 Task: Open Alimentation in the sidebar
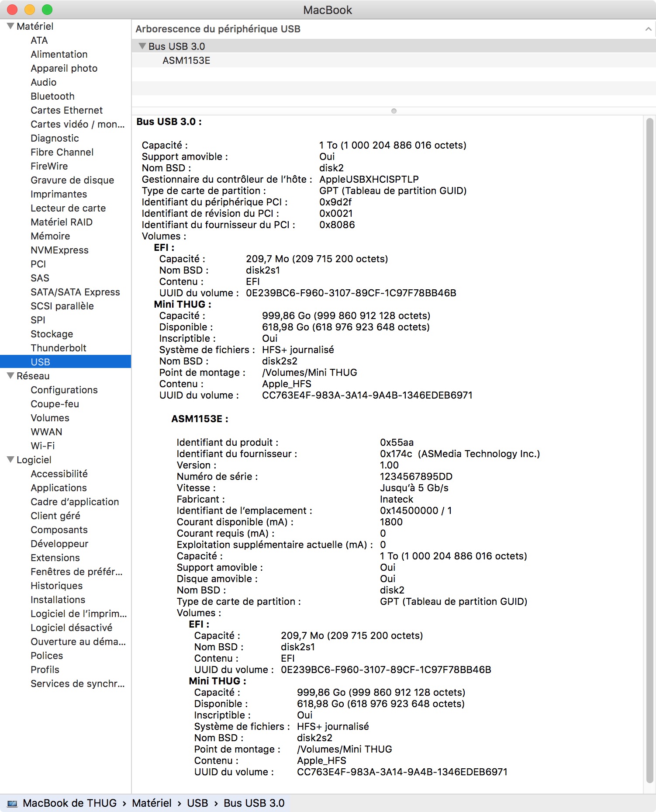point(59,54)
